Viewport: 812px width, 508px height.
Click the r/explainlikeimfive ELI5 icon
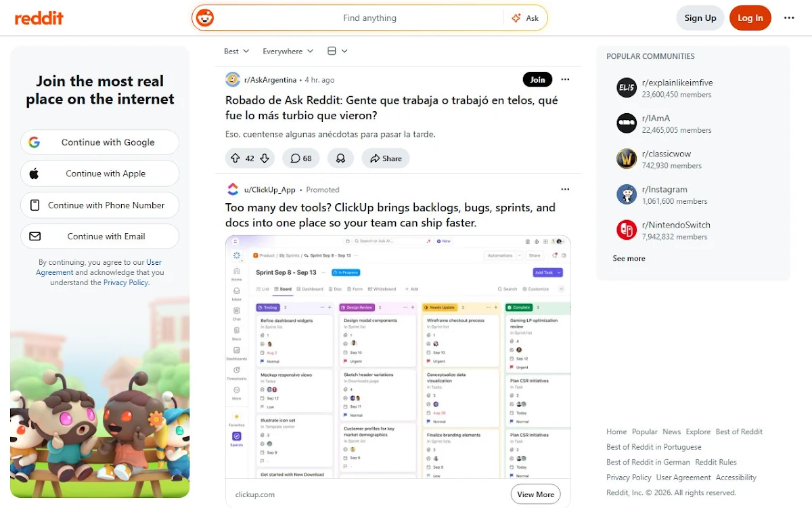(627, 88)
